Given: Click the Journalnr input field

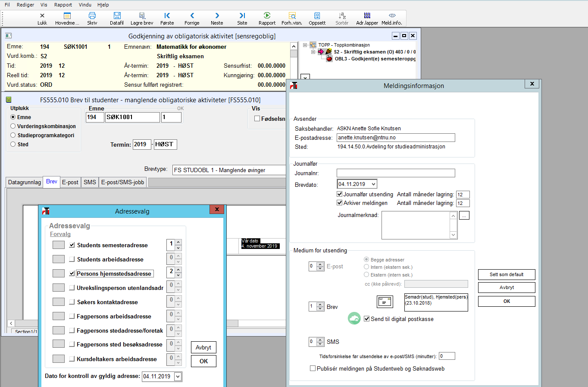Looking at the screenshot, I should pos(396,173).
